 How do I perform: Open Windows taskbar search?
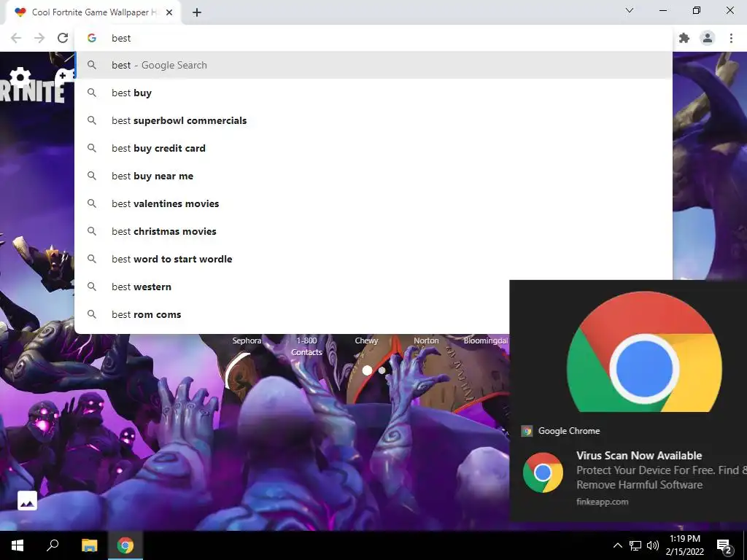53,545
